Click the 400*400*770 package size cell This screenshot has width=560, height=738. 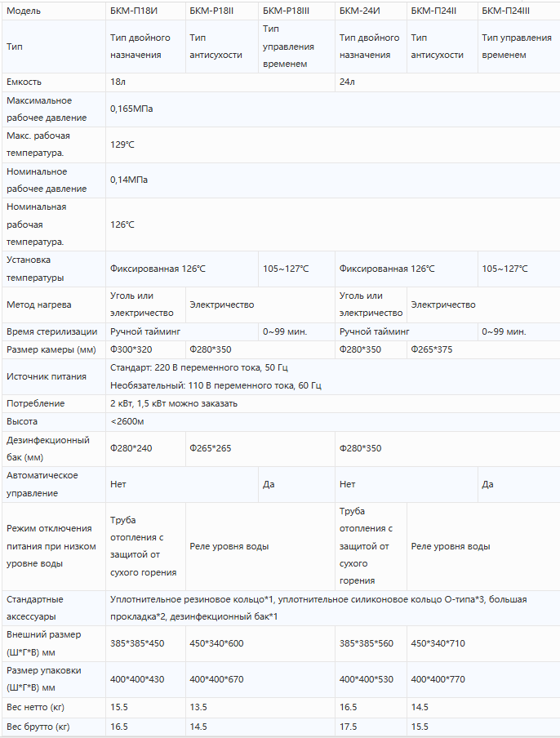pos(438,679)
